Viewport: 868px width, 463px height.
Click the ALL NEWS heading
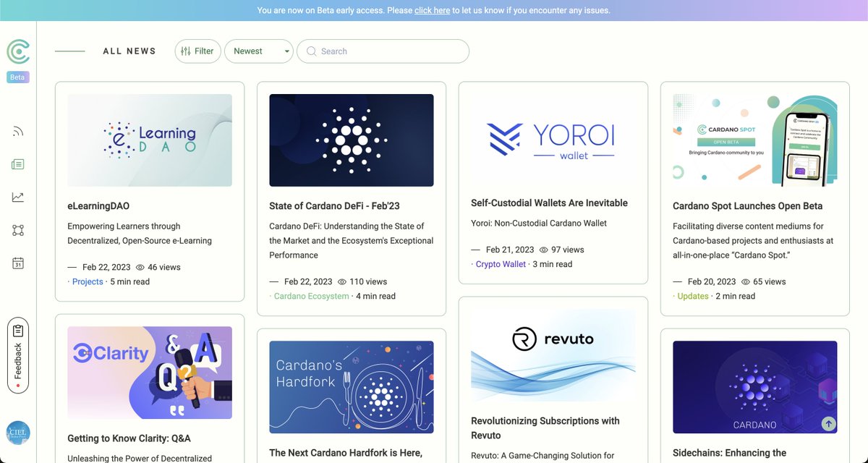tap(129, 51)
